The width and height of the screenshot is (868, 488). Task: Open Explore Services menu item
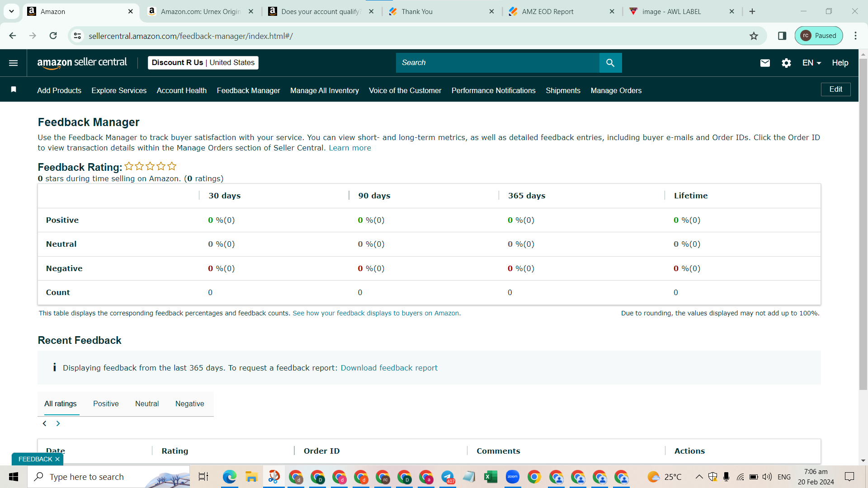119,90
